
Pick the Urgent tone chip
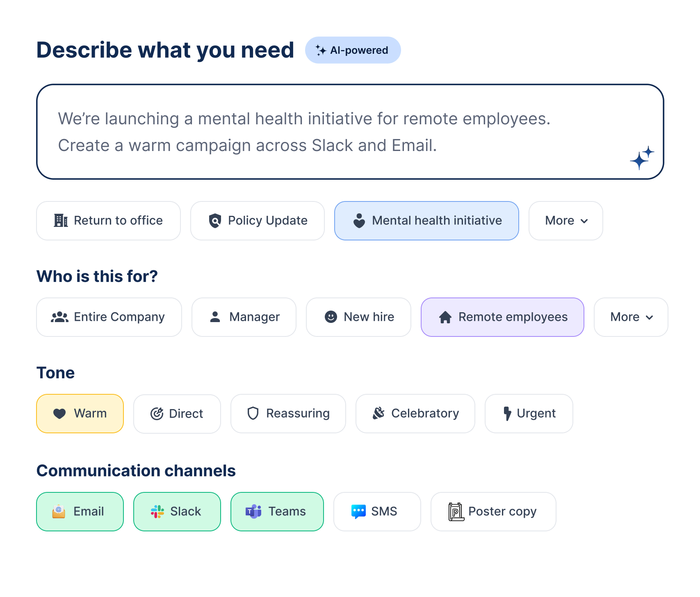(x=529, y=414)
